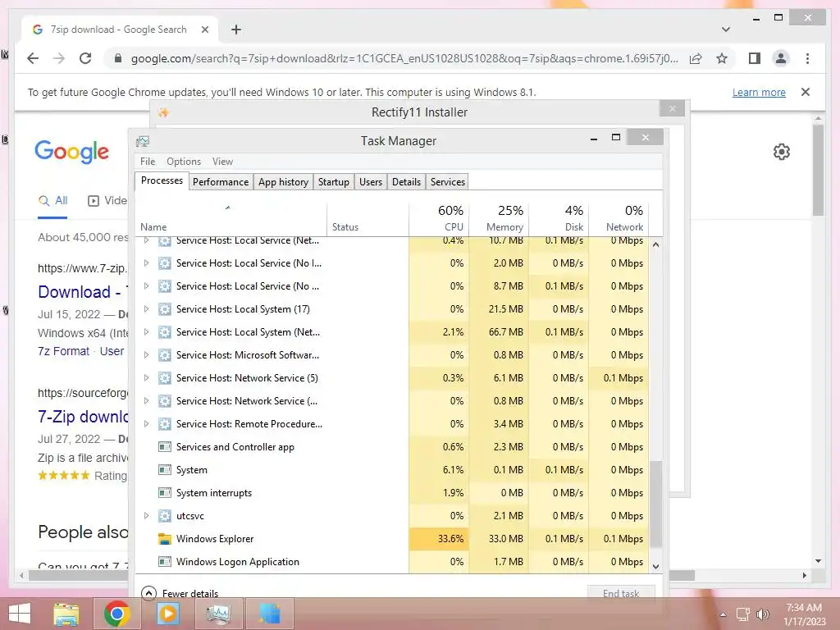
Task: Switch to the Details tab
Action: click(x=406, y=181)
